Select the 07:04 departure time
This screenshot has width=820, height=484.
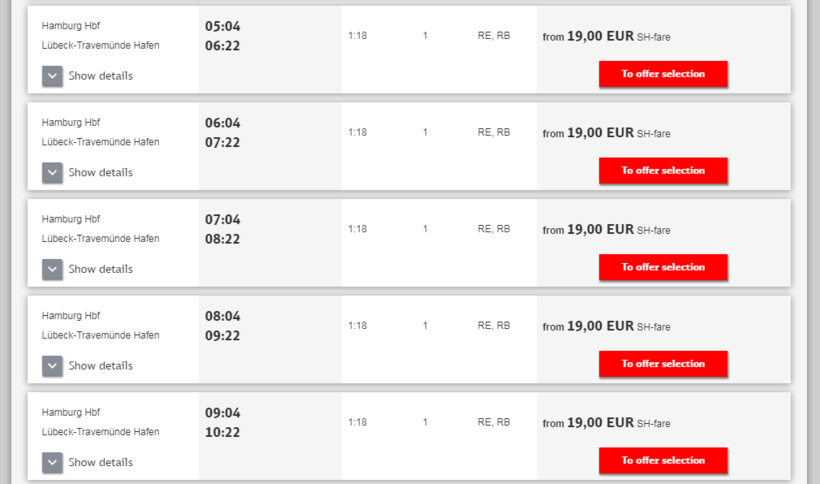[x=223, y=220]
